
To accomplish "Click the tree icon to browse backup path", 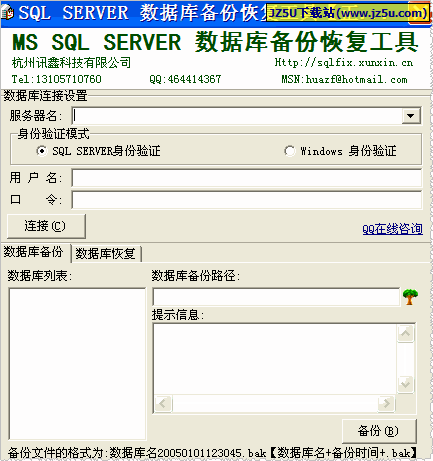I will pos(410,297).
